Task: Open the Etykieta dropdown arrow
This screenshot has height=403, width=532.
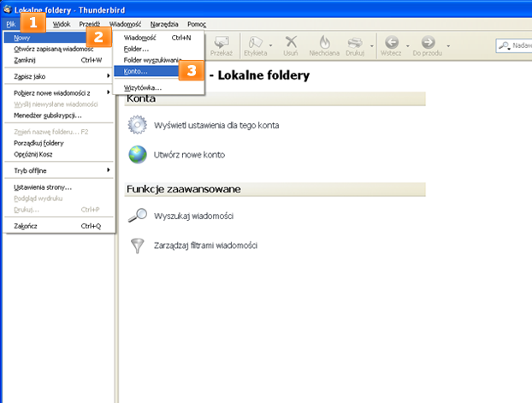Action: (271, 45)
